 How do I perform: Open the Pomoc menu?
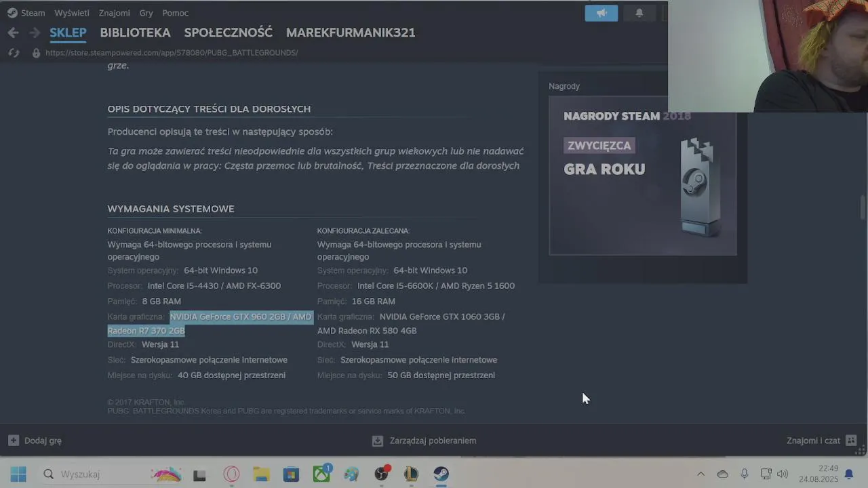tap(176, 13)
